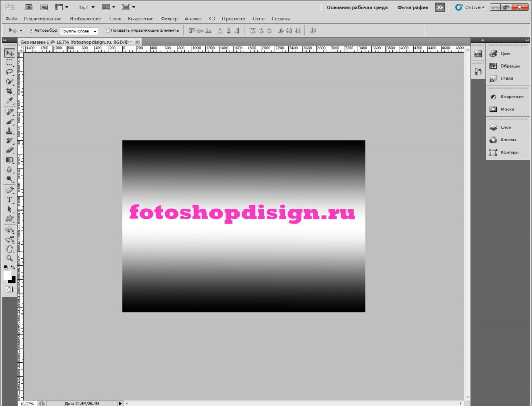Select the History Brush tool
The width and height of the screenshot is (532, 406).
coord(9,140)
